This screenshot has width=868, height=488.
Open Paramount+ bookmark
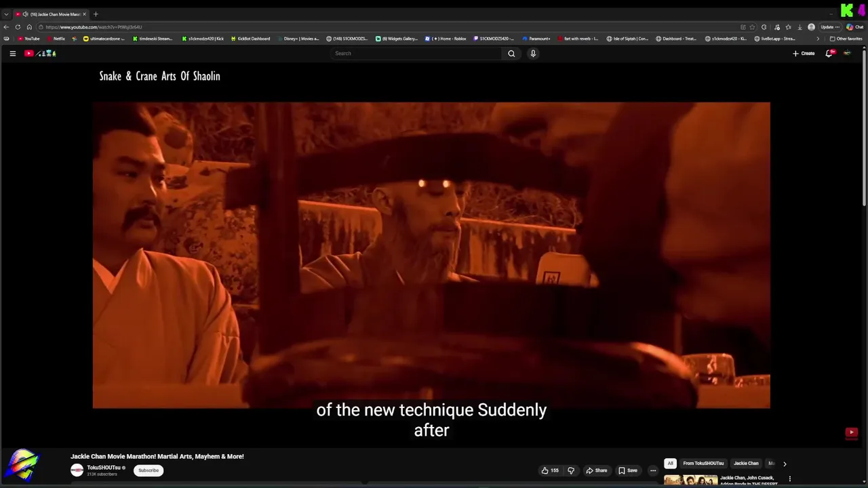(x=536, y=39)
